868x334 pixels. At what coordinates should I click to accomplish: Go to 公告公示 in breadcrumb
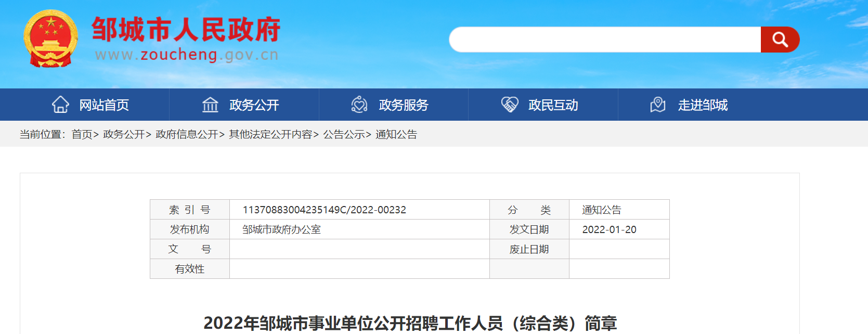click(x=344, y=134)
